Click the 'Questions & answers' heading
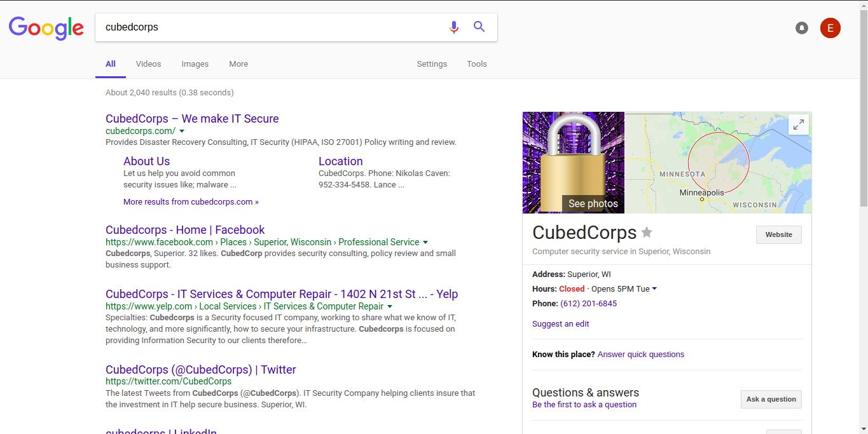This screenshot has width=868, height=434. tap(586, 393)
